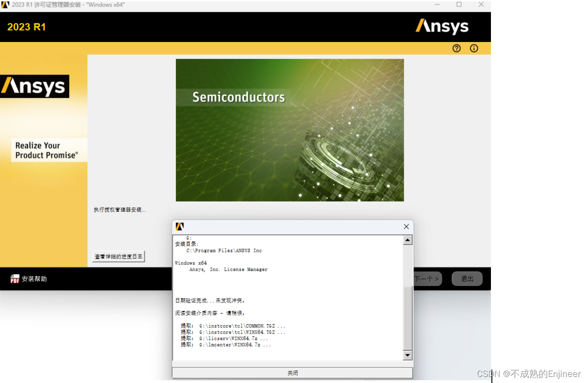Click '执行授权管理器安装...' status text
Viewport: 588px width, 383px height.
(120, 210)
